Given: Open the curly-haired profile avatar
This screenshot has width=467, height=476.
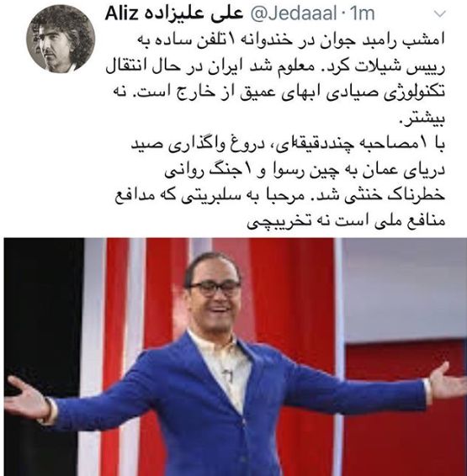Looking at the screenshot, I should click(61, 40).
